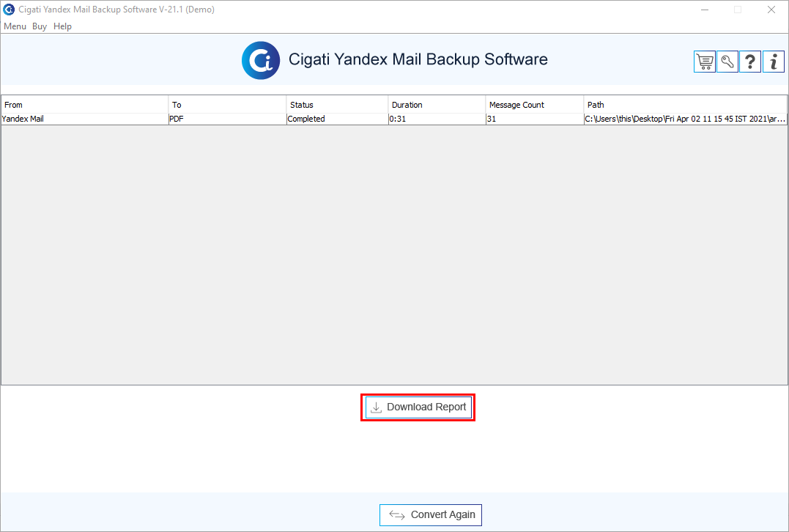The image size is (789, 532).
Task: Select the Status column header
Action: (x=337, y=105)
